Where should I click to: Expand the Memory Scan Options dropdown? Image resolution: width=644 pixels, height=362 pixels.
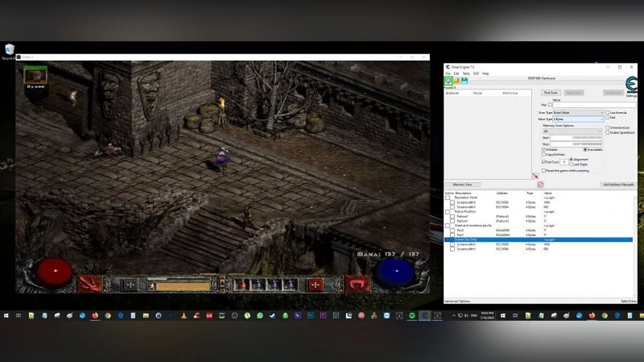point(572,131)
